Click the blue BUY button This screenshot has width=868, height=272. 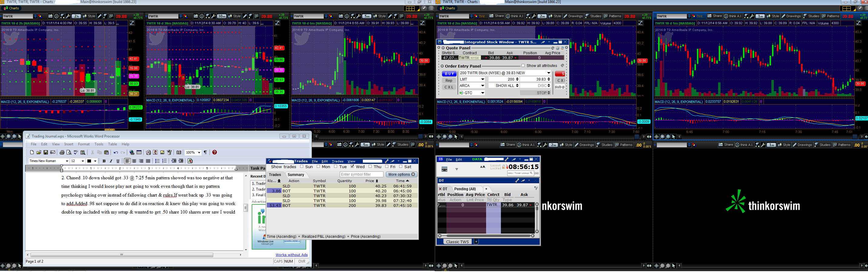click(x=449, y=74)
